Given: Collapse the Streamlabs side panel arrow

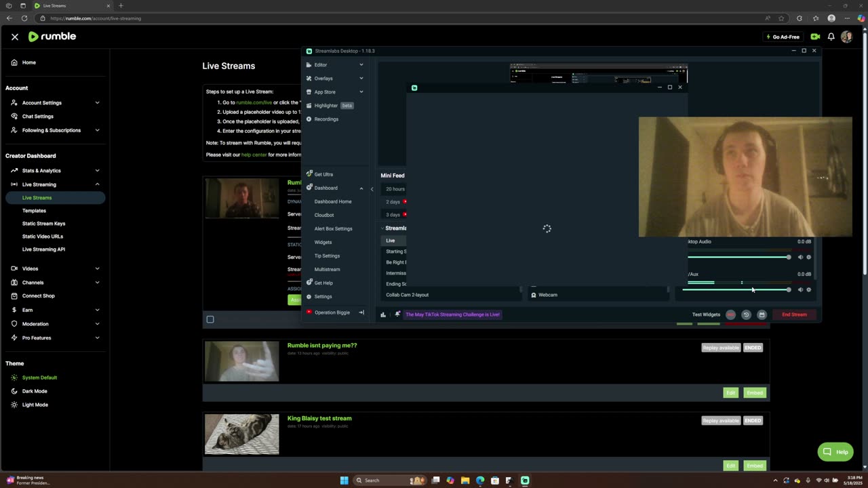Looking at the screenshot, I should [372, 189].
